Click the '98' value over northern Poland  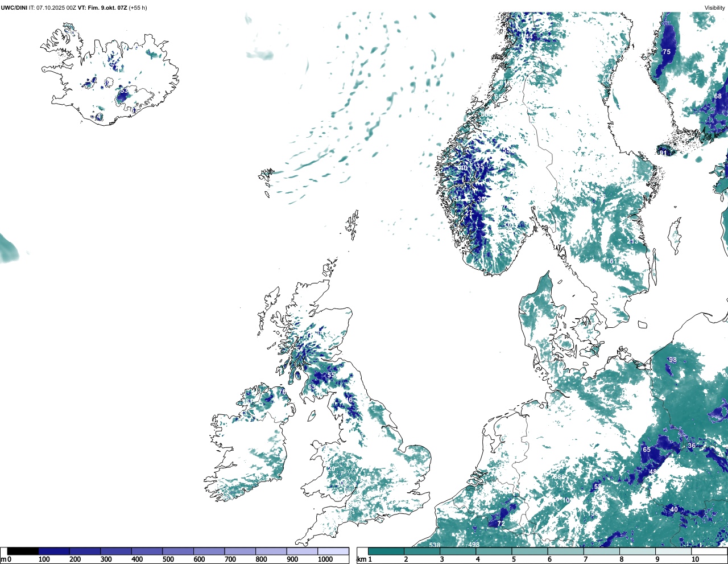[673, 360]
